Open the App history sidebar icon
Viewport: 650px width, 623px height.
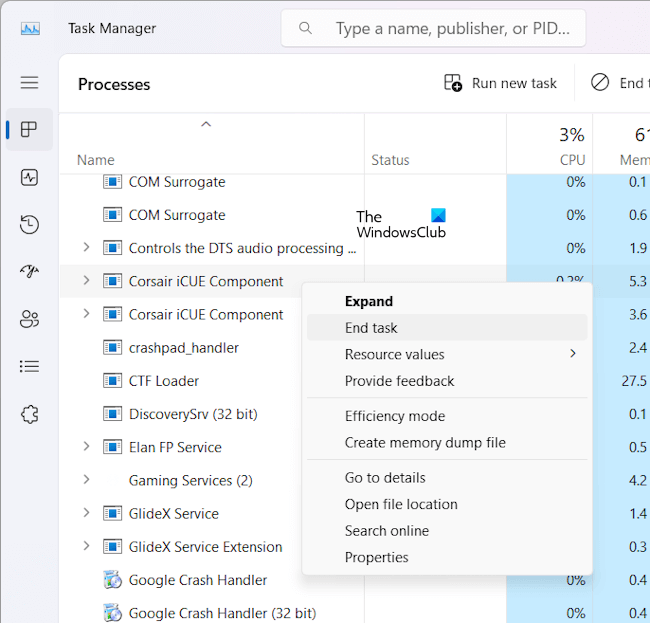pos(29,224)
